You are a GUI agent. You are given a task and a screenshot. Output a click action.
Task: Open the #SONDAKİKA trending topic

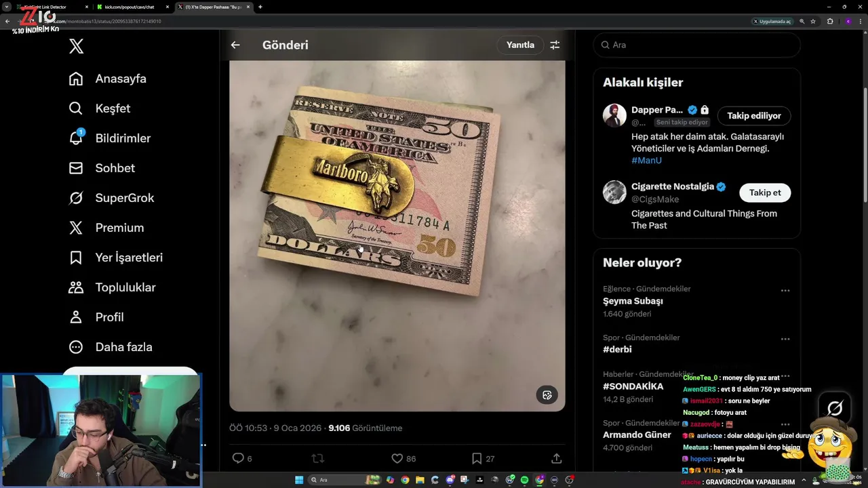pos(633,386)
